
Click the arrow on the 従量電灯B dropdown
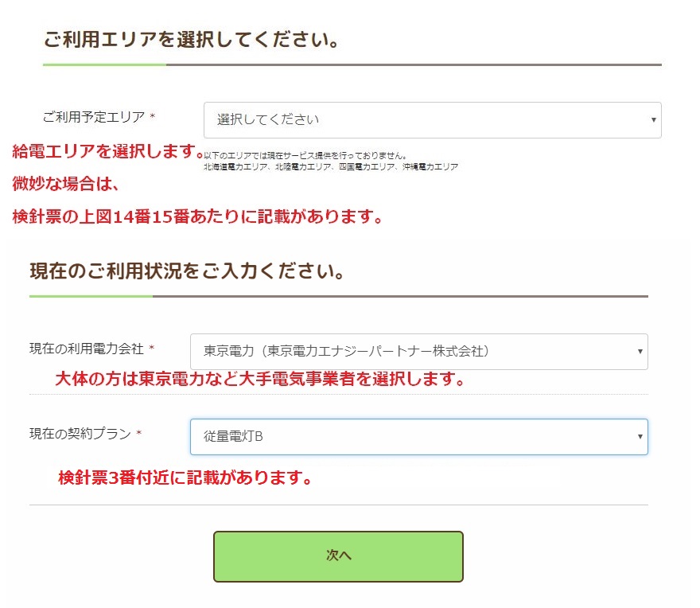639,436
